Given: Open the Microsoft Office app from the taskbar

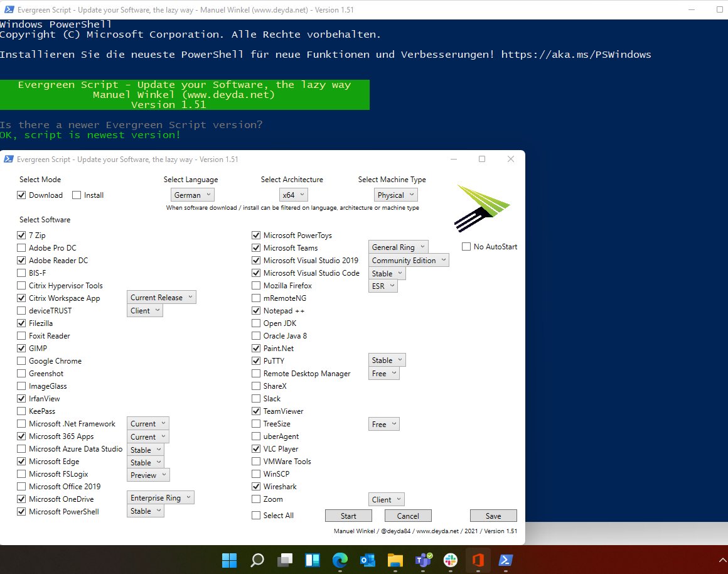Looking at the screenshot, I should [x=478, y=560].
